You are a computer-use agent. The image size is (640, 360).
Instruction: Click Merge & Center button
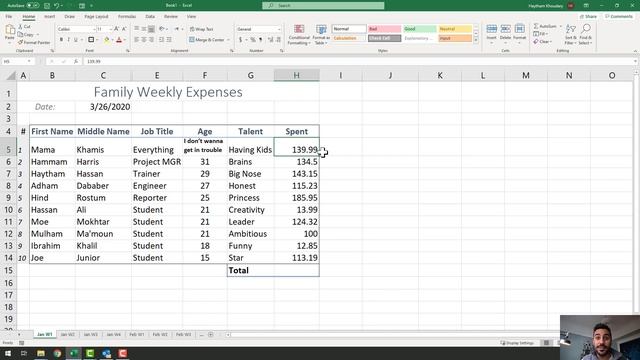[207, 40]
